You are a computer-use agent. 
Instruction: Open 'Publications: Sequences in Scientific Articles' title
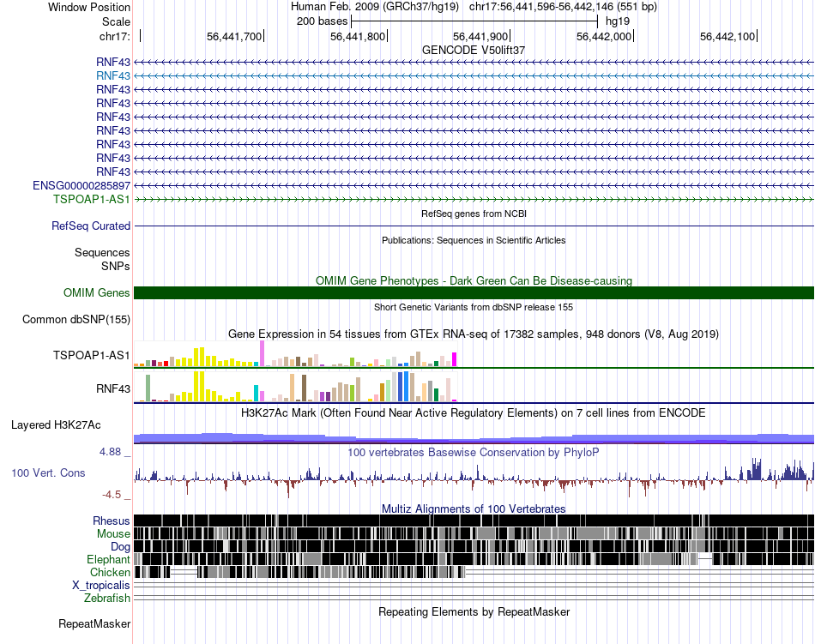(474, 240)
